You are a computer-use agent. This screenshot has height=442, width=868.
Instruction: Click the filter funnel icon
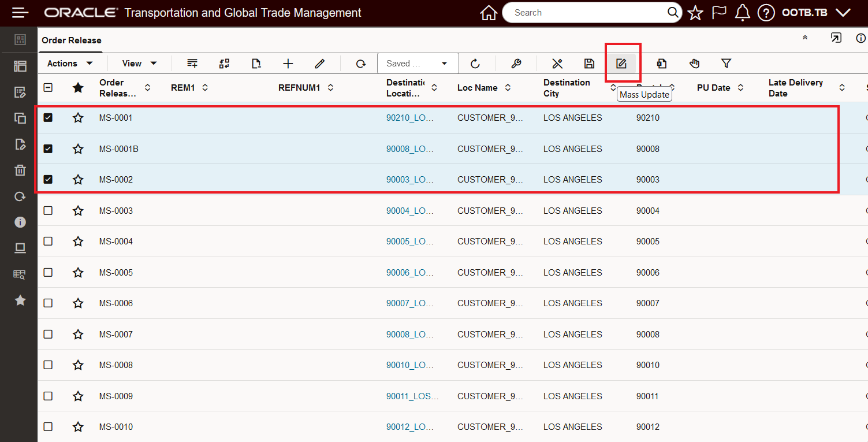727,64
